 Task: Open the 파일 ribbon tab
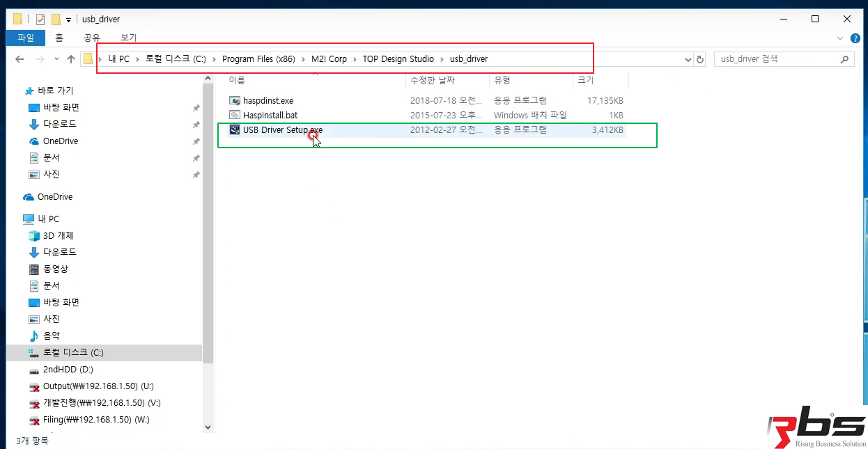[26, 38]
